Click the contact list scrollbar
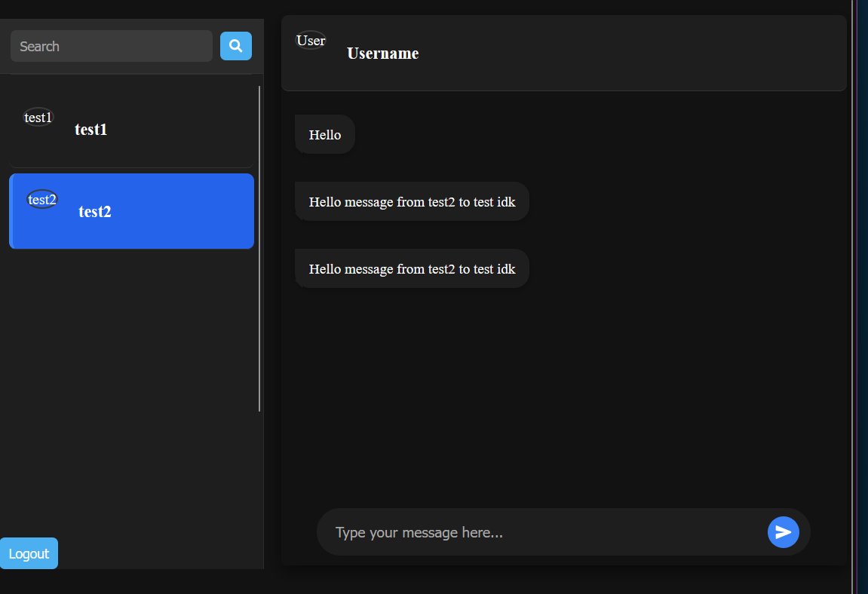Screen dimensions: 868x594 click(x=259, y=249)
